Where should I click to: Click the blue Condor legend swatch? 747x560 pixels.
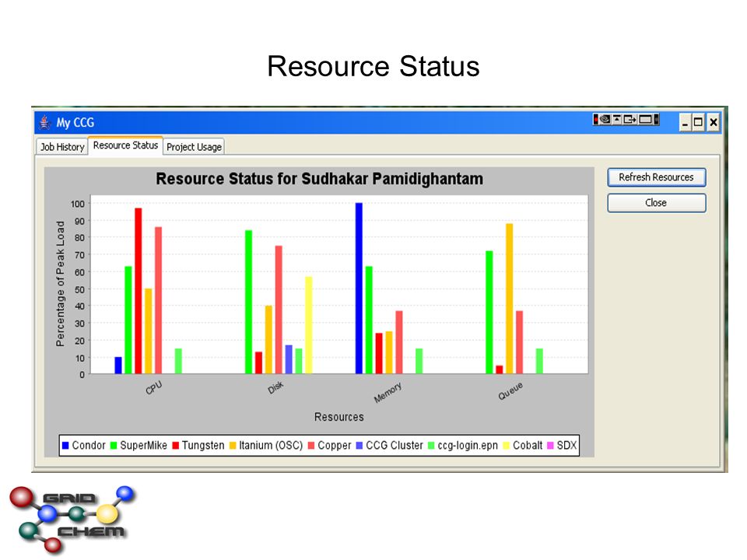[x=65, y=445]
